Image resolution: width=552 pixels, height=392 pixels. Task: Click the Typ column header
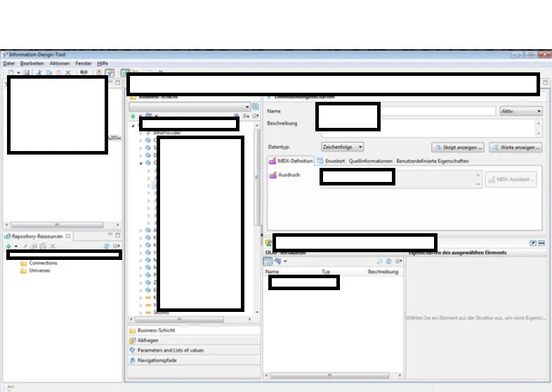click(326, 272)
